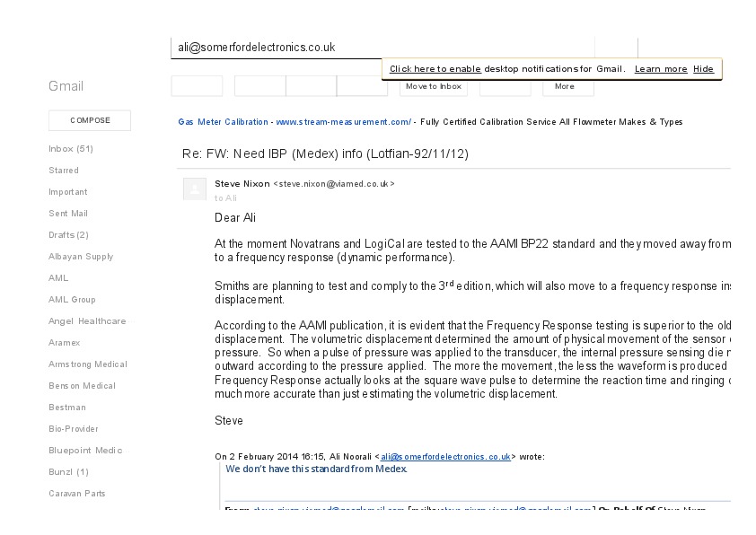Viewport: 756px width, 535px height.
Task: Click the 'Click here to enable' notifications link
Action: tap(435, 69)
